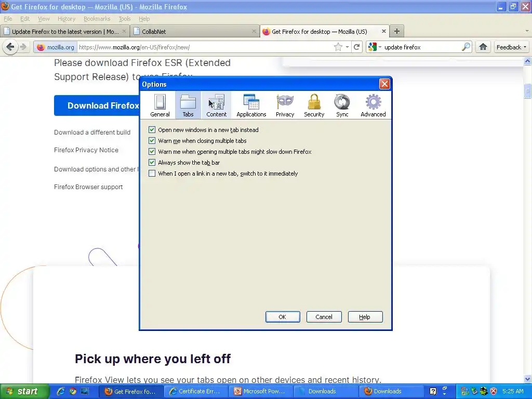Image resolution: width=532 pixels, height=399 pixels.
Task: Open the Privacy options panel
Action: pyautogui.click(x=285, y=105)
